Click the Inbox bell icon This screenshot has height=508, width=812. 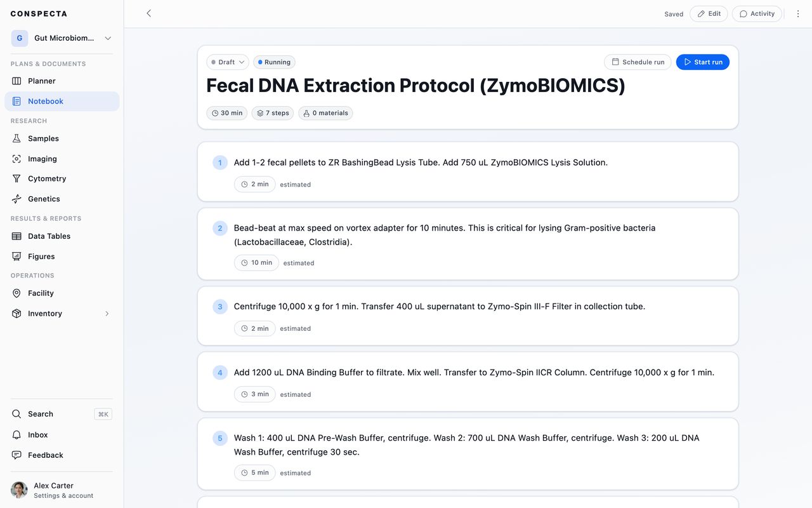coord(16,435)
